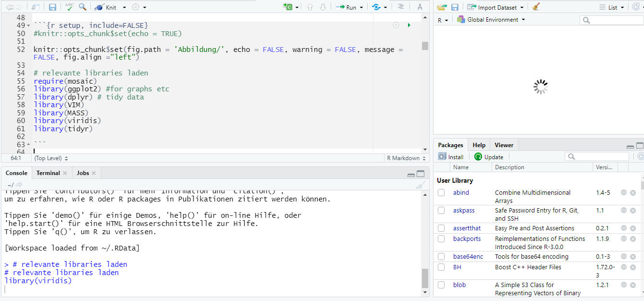This screenshot has width=644, height=301.
Task: Click the spell check icon
Action: [69, 7]
